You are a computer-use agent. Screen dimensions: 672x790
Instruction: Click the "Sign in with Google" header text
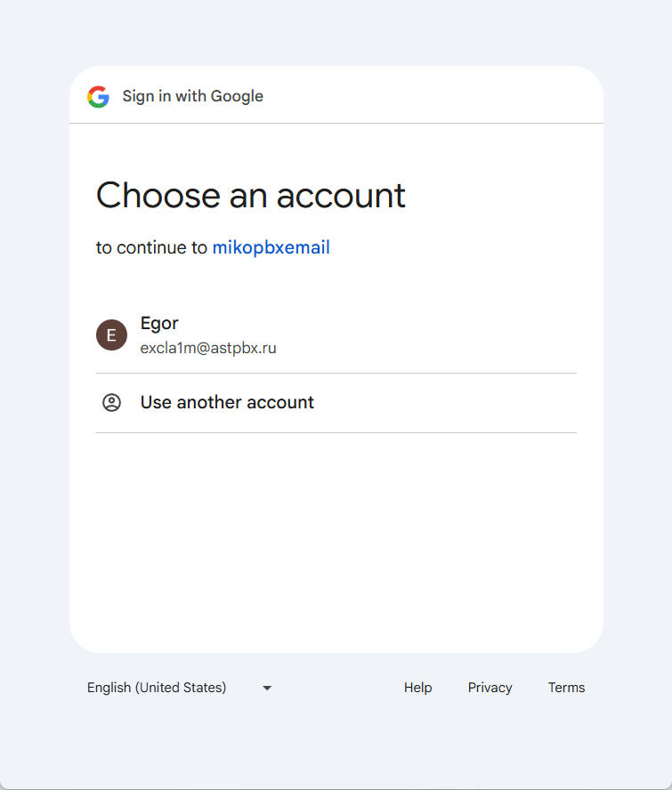tap(193, 96)
